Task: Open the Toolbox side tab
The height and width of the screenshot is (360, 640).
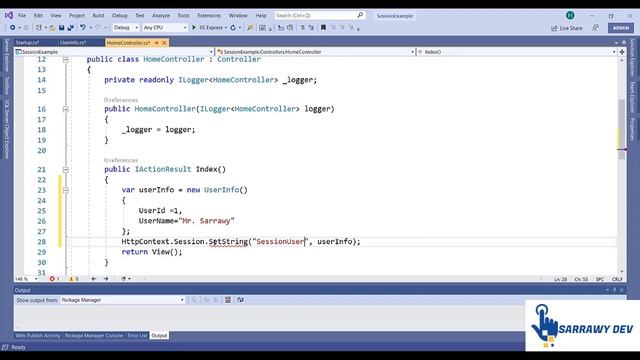Action: coord(7,86)
